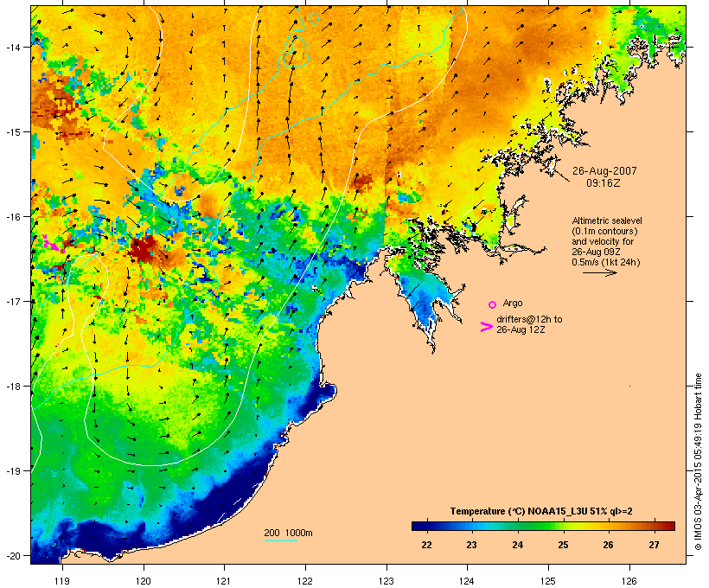Click longitude axis label 121

224,581
